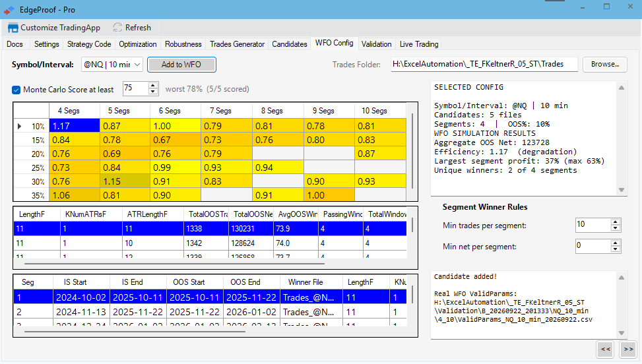Image resolution: width=642 pixels, height=364 pixels.
Task: Select segment 2 row starting 2024-11-13
Action: tap(210, 312)
